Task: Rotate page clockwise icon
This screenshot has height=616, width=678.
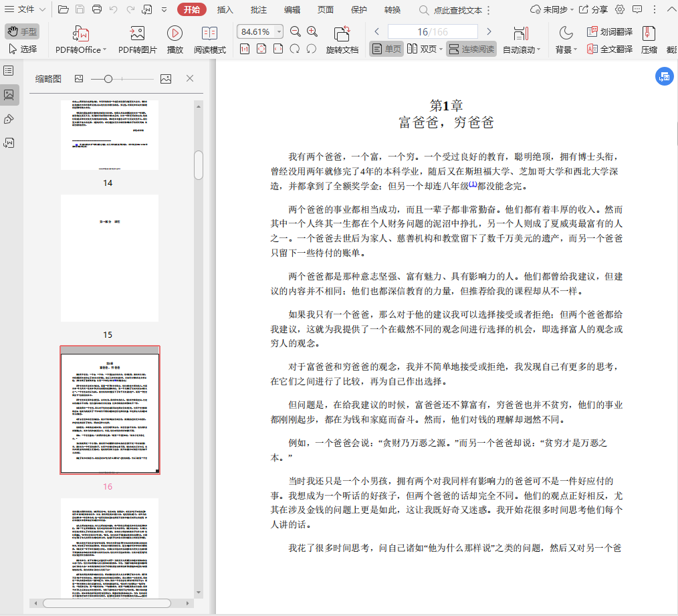Action: (295, 49)
